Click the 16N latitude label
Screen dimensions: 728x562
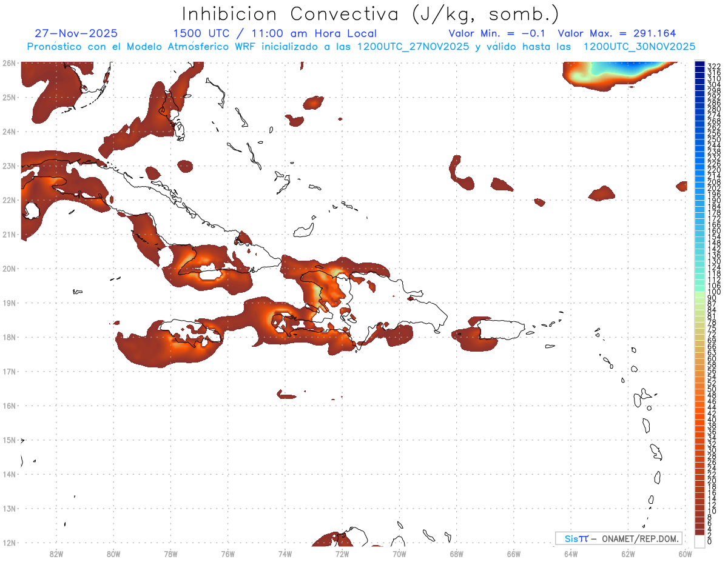(9, 406)
